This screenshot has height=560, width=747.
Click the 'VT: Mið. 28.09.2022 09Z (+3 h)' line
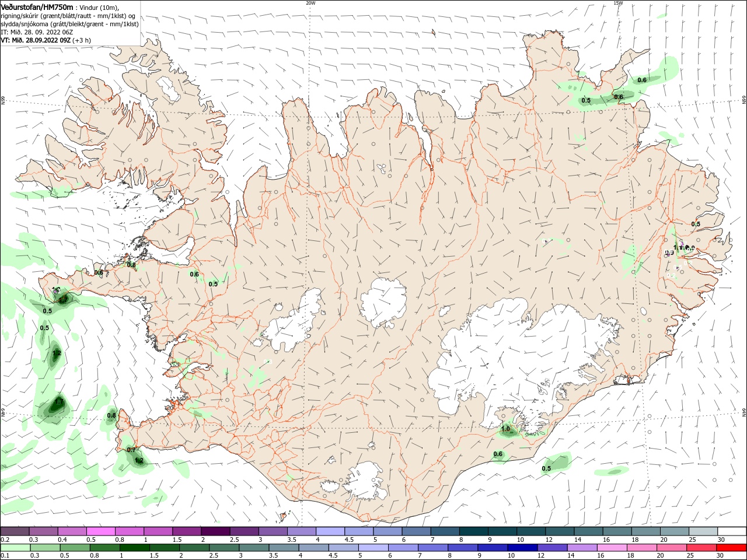click(x=46, y=40)
